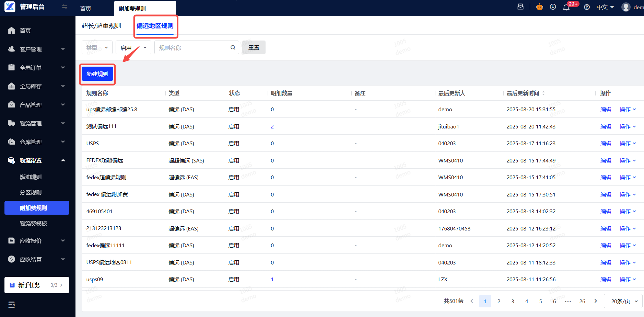Click the 物流设置 settings icon
The height and width of the screenshot is (317, 644).
[x=12, y=160]
